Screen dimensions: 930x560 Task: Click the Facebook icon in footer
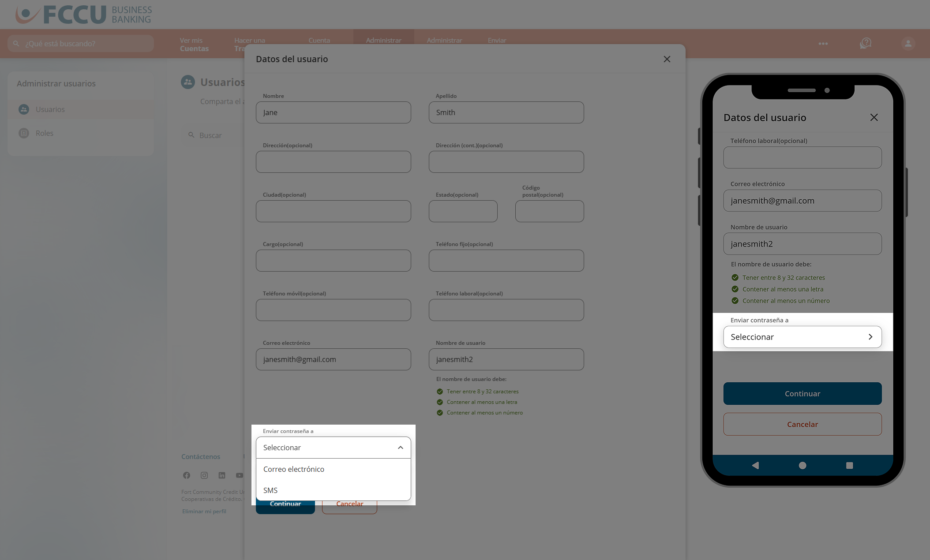click(x=187, y=475)
